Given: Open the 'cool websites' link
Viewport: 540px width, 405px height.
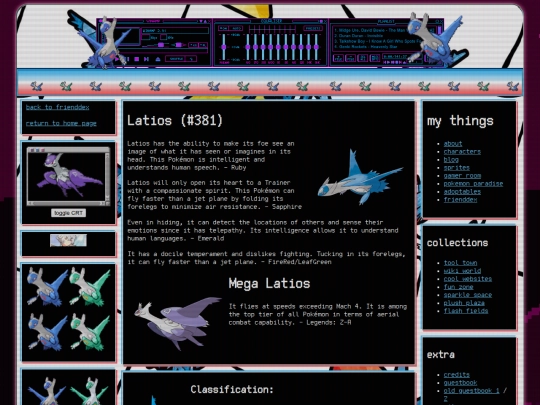Looking at the screenshot, I should (x=468, y=279).
